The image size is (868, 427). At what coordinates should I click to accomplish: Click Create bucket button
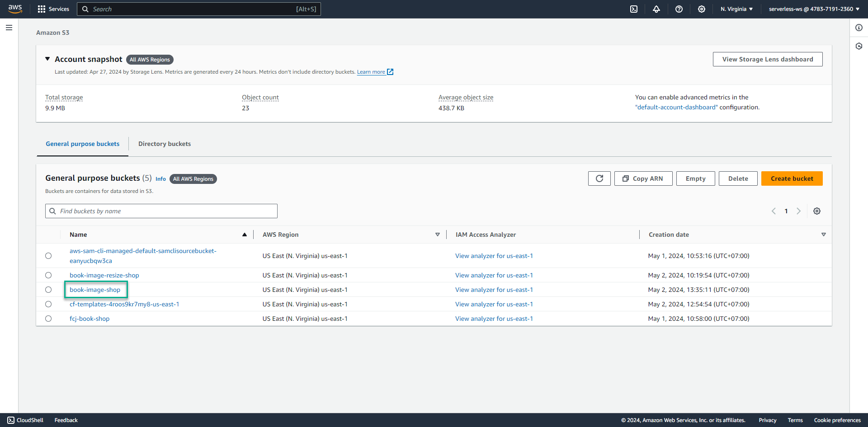point(792,178)
